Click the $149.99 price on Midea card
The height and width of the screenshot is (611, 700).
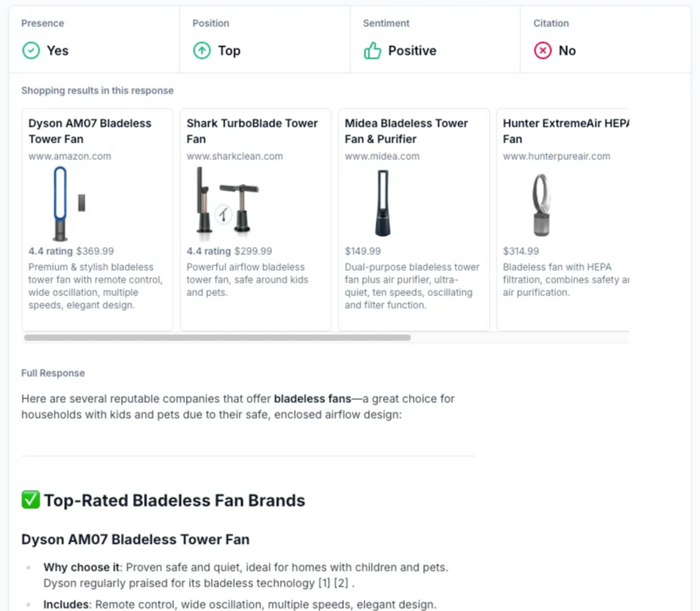click(362, 251)
